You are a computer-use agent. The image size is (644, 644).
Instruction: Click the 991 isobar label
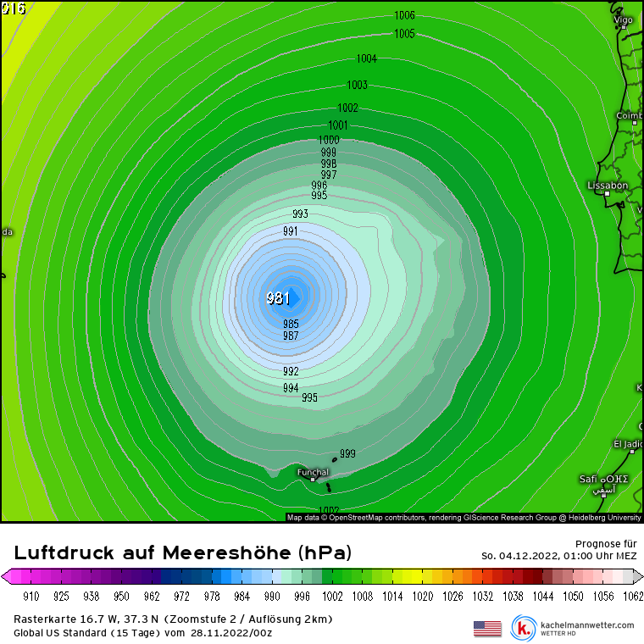(290, 231)
